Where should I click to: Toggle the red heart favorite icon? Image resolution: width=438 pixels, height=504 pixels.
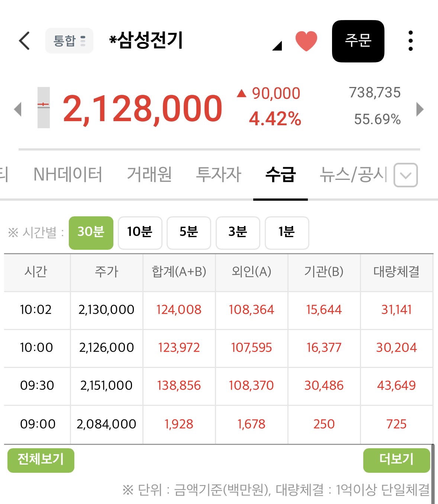306,41
